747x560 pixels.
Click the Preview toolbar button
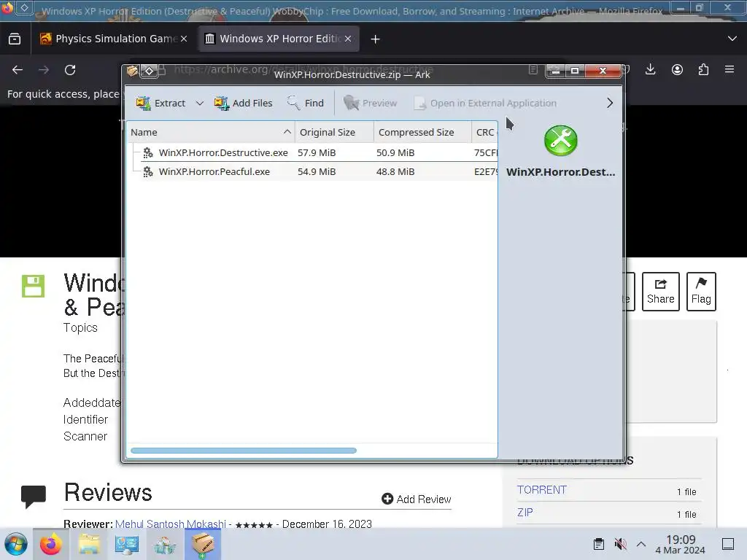pyautogui.click(x=370, y=103)
